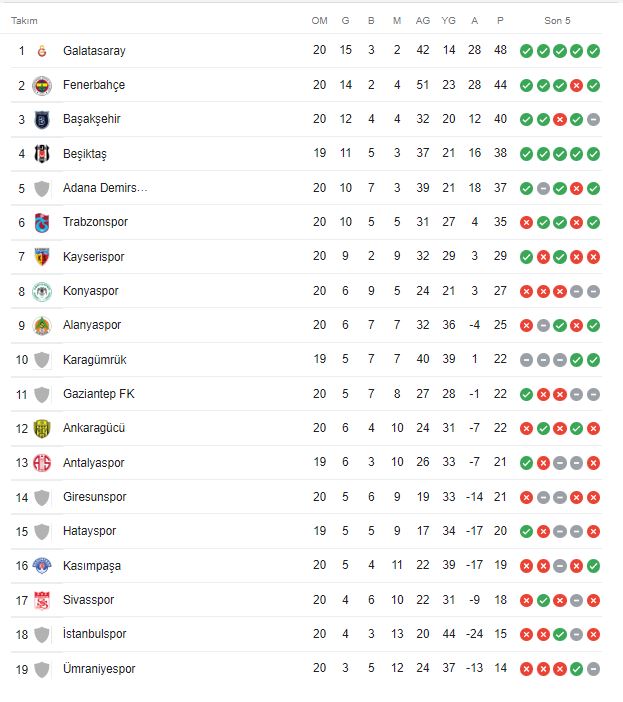623x702 pixels.
Task: Click the Takım column header
Action: pyautogui.click(x=25, y=20)
